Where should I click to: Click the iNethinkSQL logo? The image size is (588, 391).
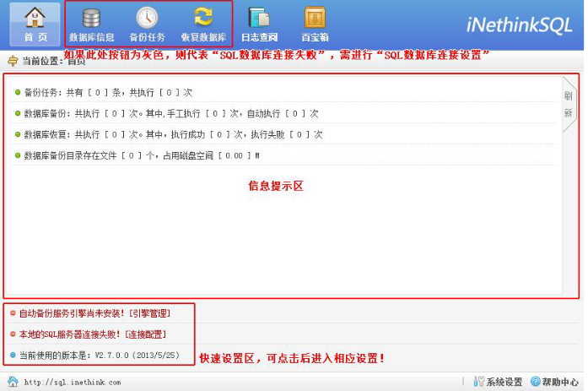tap(520, 25)
